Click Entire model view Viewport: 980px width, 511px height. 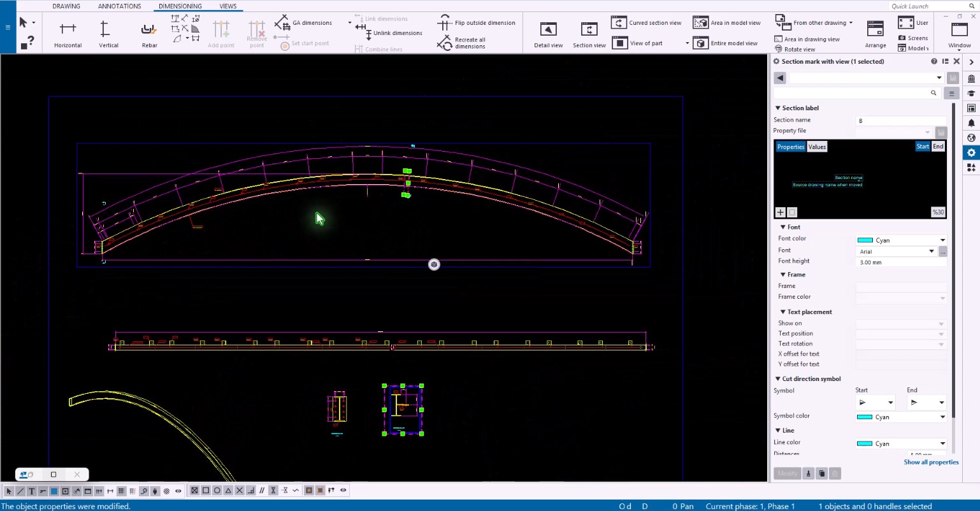coord(726,43)
